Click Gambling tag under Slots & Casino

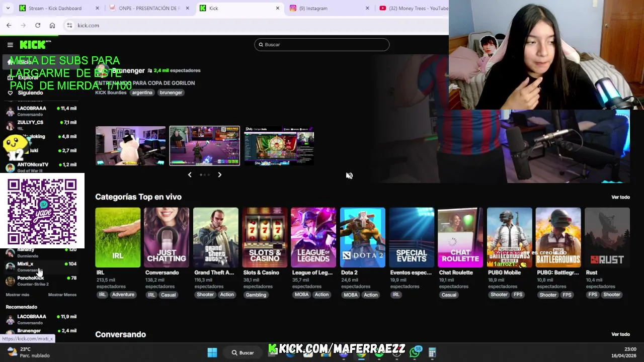[x=256, y=295]
